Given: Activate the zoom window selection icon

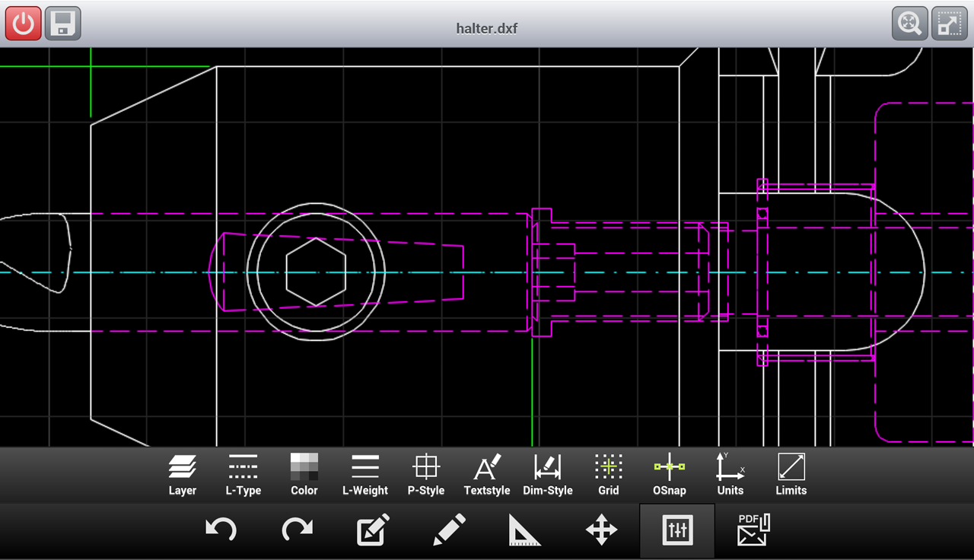Looking at the screenshot, I should pyautogui.click(x=949, y=24).
